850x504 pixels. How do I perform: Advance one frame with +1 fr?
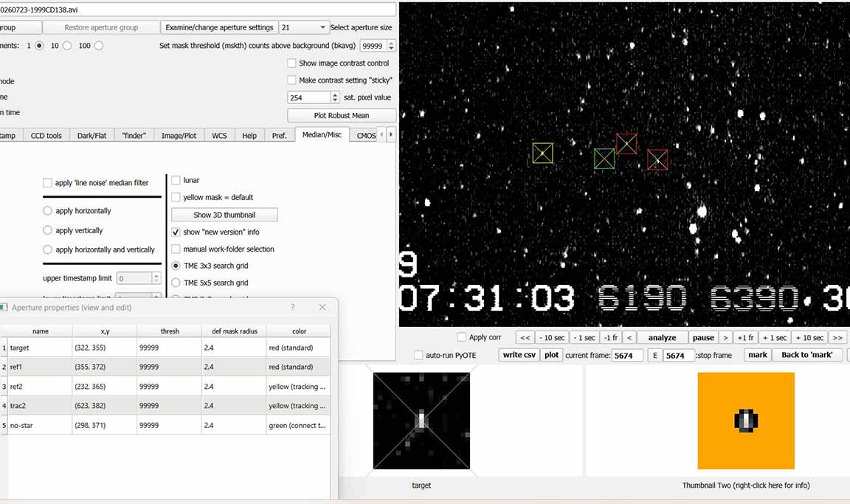(745, 338)
